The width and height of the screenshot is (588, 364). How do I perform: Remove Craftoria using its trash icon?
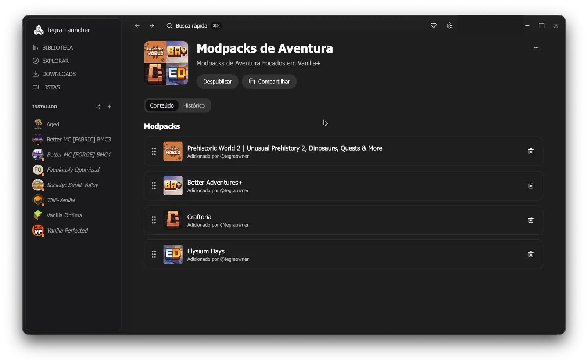click(x=531, y=220)
